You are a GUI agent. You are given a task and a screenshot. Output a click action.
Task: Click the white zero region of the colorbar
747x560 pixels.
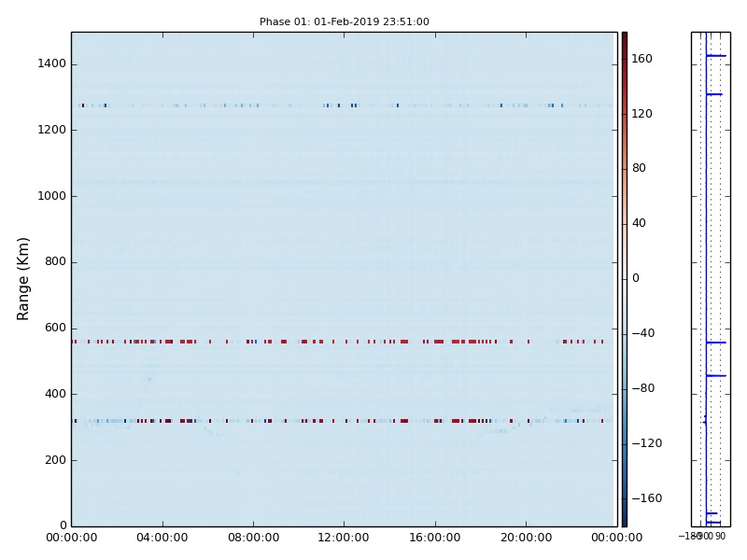coord(625,278)
